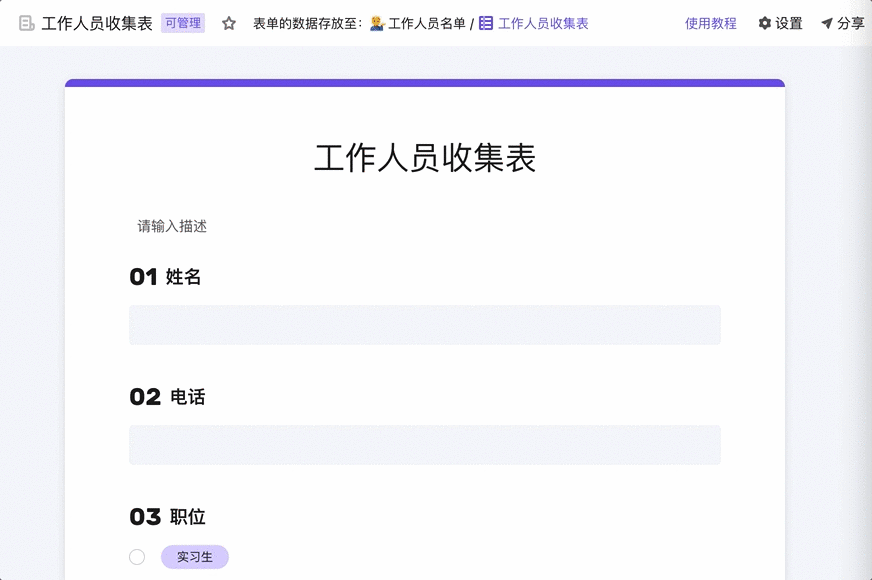872x580 pixels.
Task: Star this form as favorite
Action: click(229, 23)
